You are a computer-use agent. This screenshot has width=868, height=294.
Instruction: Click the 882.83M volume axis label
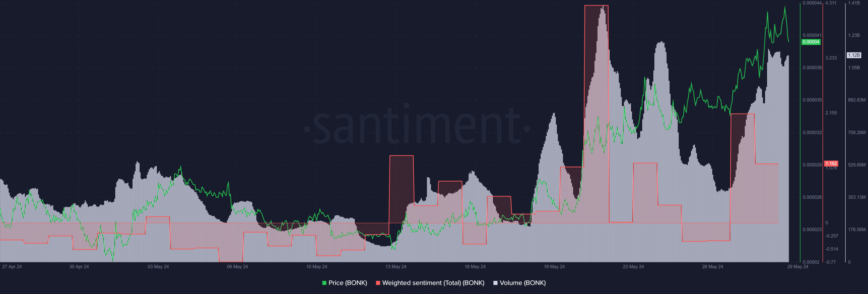tap(857, 100)
